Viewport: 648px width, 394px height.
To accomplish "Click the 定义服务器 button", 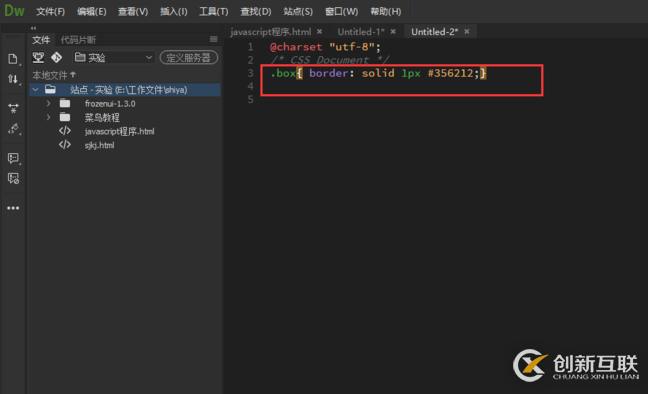I will pyautogui.click(x=189, y=57).
